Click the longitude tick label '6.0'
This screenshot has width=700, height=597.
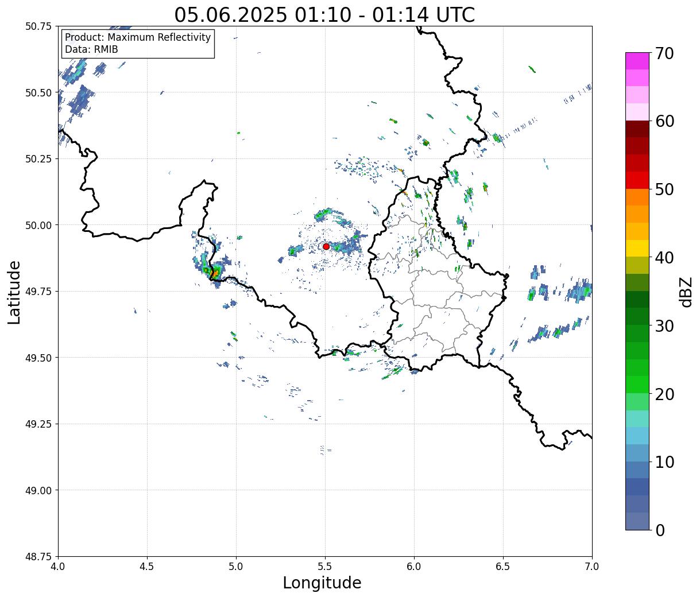click(414, 567)
